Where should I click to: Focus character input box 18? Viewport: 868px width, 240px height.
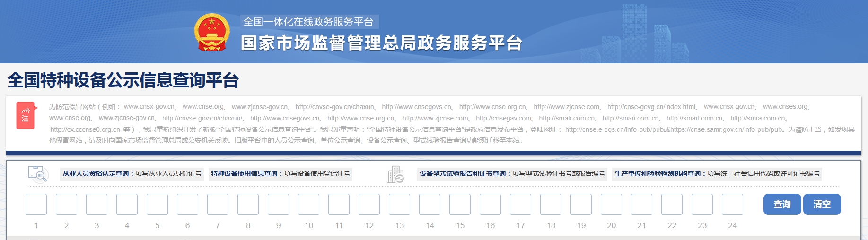pos(551,204)
